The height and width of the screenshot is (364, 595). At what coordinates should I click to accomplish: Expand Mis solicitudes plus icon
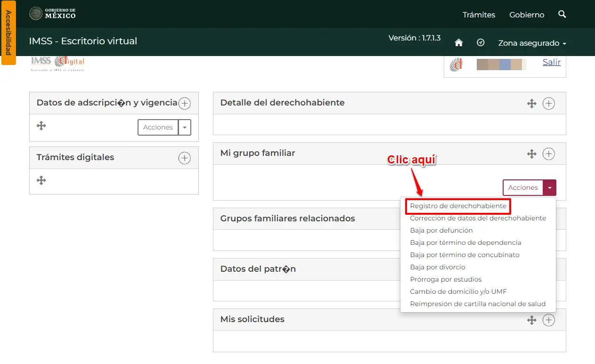[549, 320]
